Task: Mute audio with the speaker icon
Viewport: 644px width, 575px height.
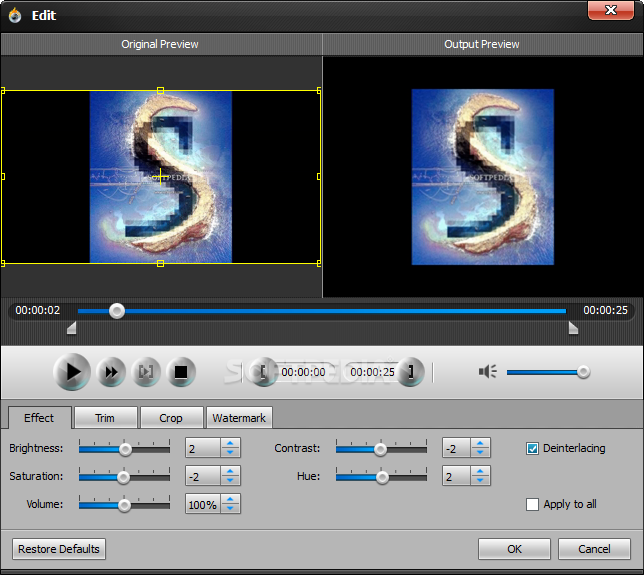Action: [488, 371]
